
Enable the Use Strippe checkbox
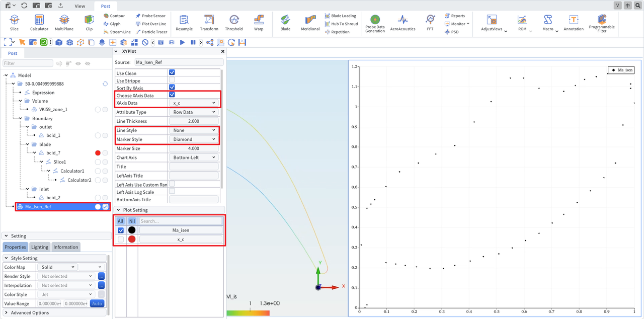[x=172, y=80]
